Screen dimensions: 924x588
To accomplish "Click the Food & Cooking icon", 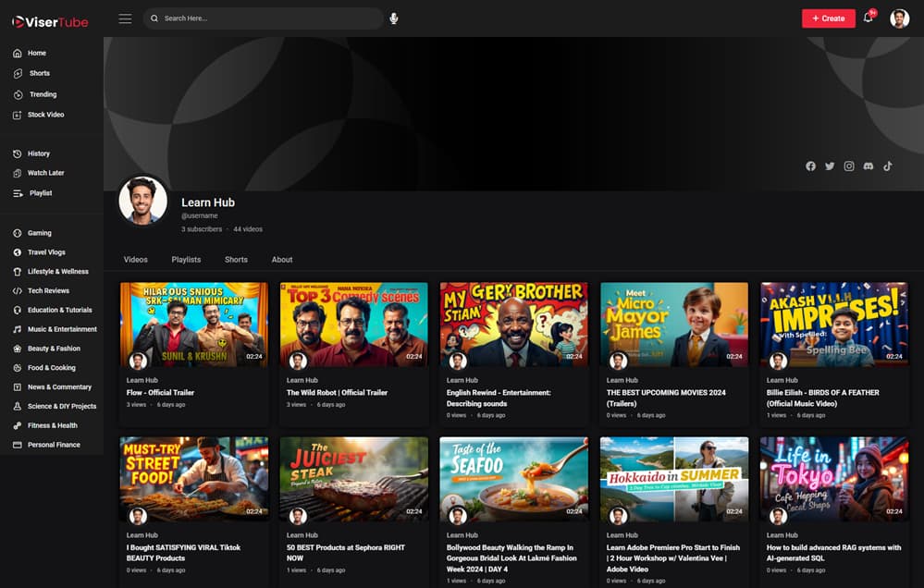I will 17,368.
